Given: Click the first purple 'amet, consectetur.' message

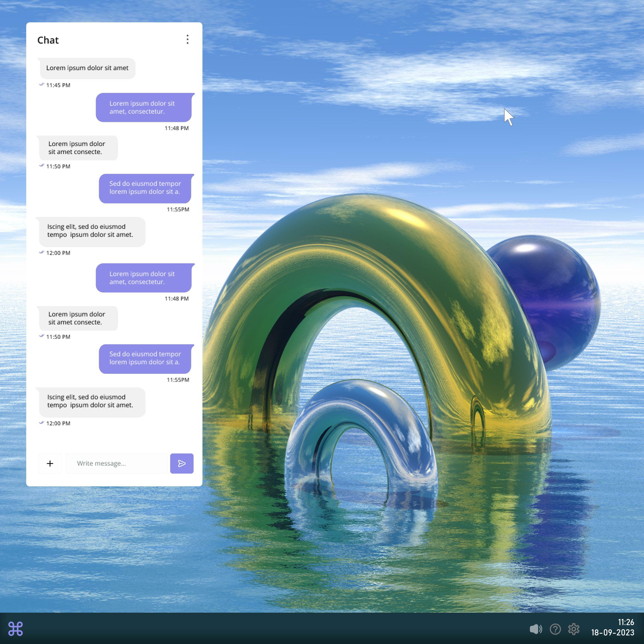Looking at the screenshot, I should click(x=144, y=107).
